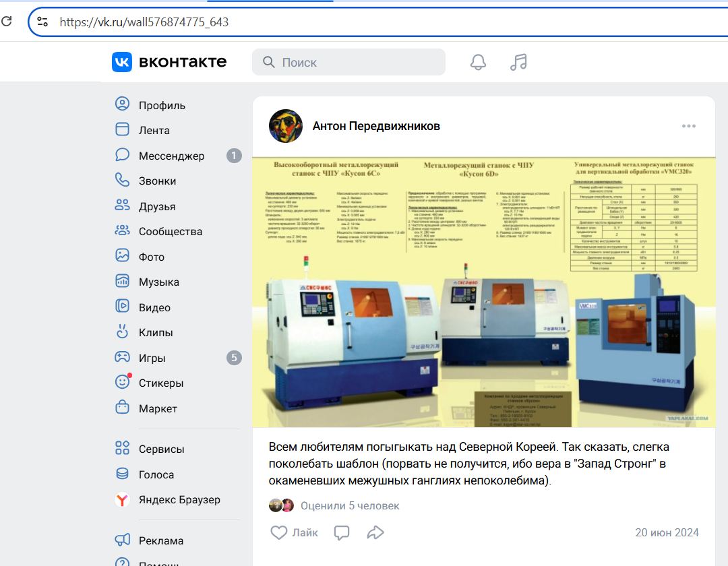
Task: Click the Поиск search field
Action: click(x=348, y=62)
